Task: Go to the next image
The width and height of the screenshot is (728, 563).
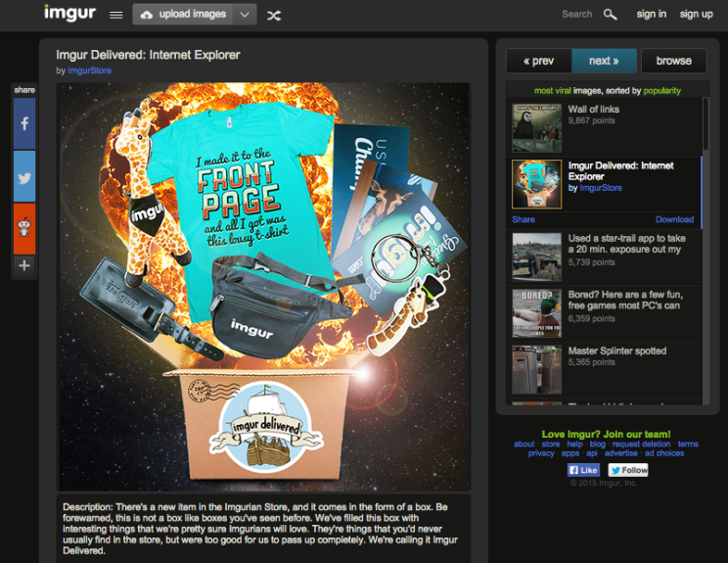Action: pyautogui.click(x=604, y=61)
